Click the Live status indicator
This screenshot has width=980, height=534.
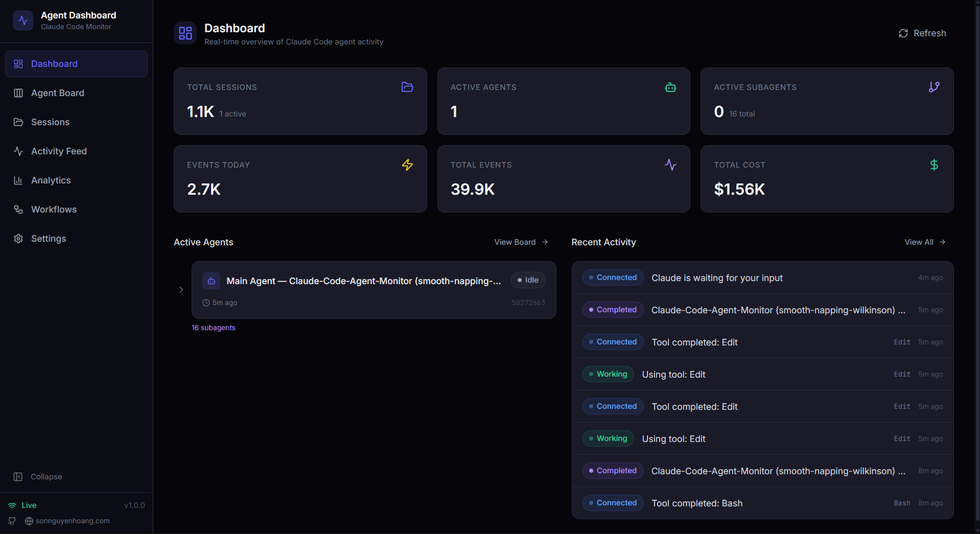click(x=22, y=505)
